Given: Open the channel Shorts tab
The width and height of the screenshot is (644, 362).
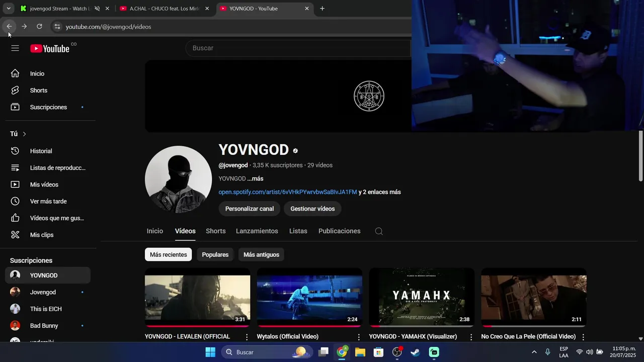Looking at the screenshot, I should click(215, 231).
